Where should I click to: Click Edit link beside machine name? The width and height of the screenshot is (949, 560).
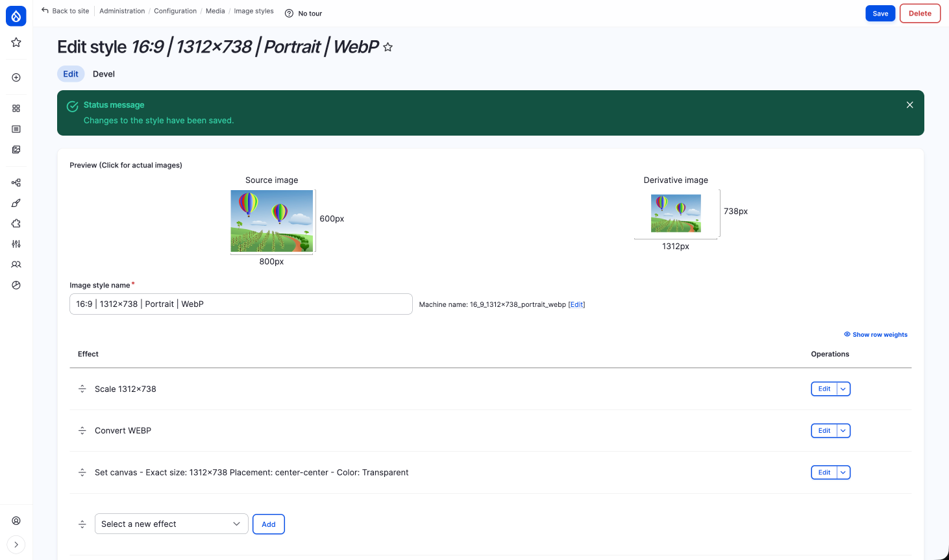pos(576,305)
